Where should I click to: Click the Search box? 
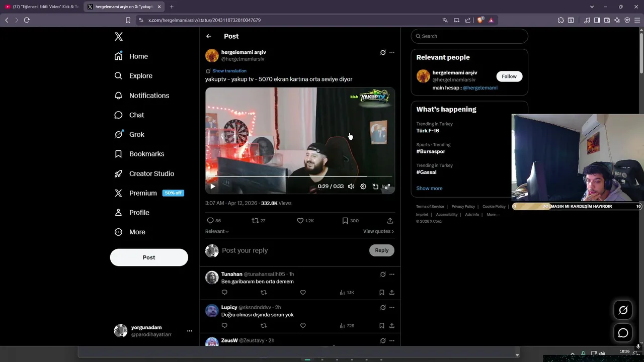pyautogui.click(x=469, y=36)
